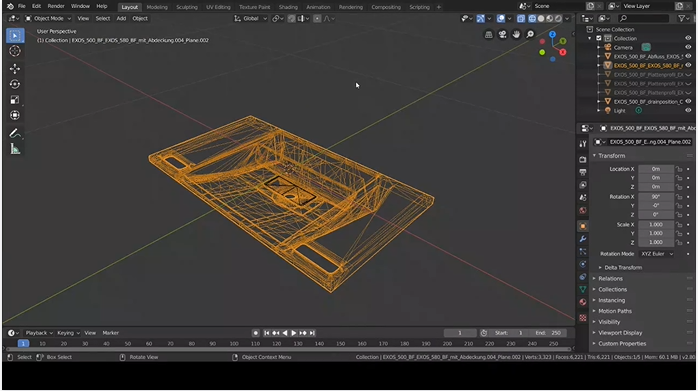Viewport: 698px width, 391px height.
Task: Open the File menu
Action: pyautogui.click(x=21, y=6)
